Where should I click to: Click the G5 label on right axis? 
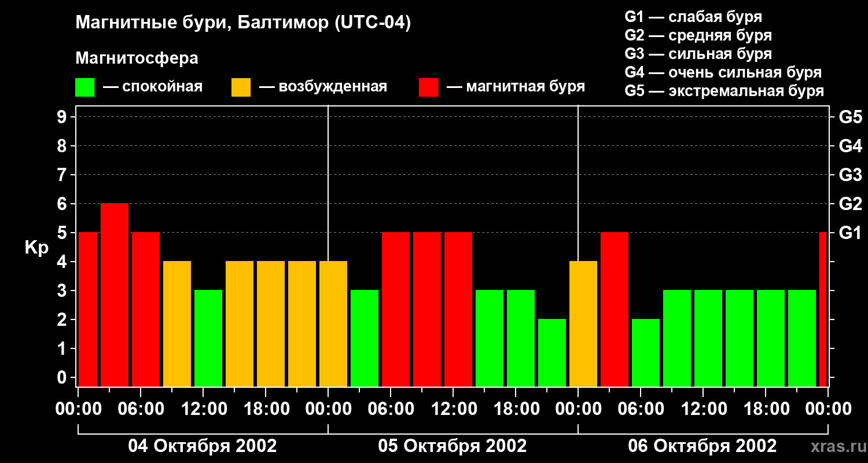pos(850,117)
